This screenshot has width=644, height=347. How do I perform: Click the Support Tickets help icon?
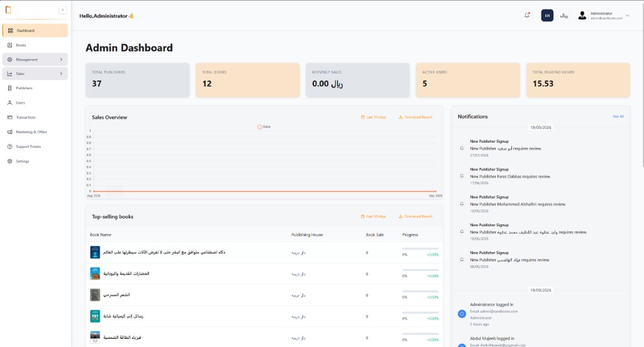coord(10,146)
